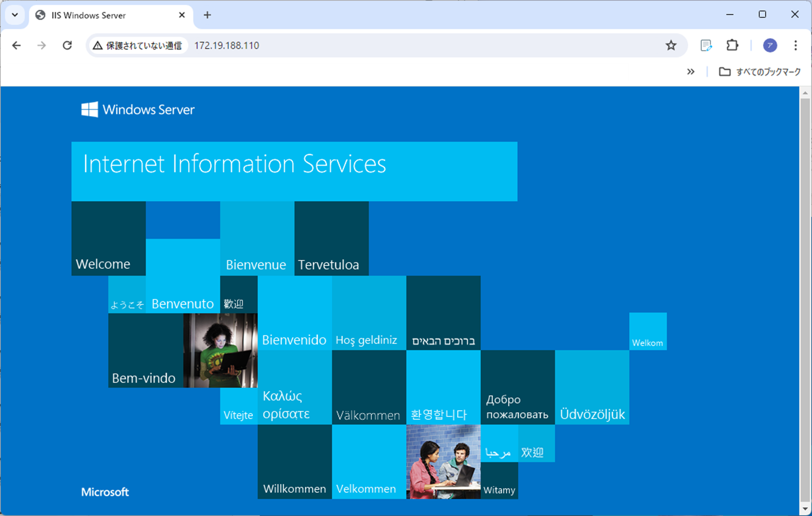Click the Välkommen tile

pos(369,388)
